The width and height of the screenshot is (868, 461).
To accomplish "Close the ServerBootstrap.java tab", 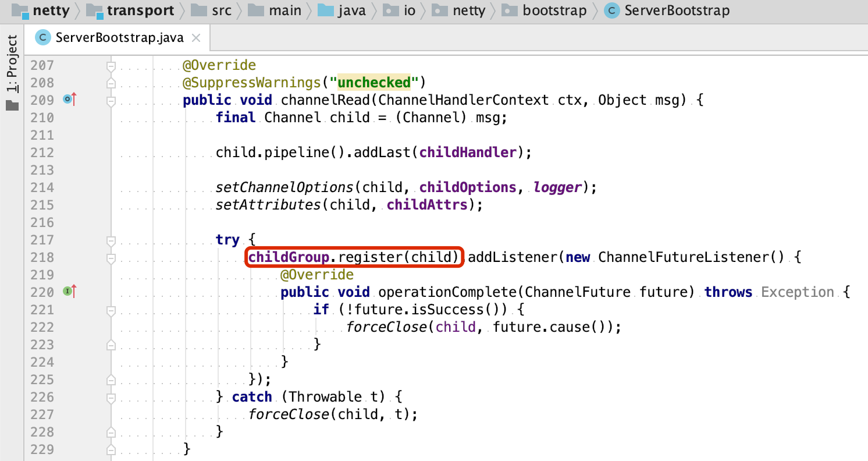I will [x=196, y=37].
